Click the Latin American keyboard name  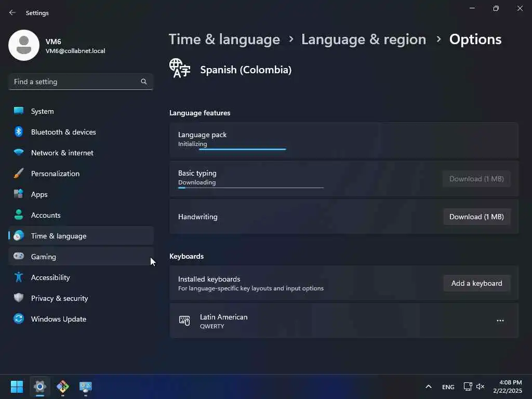[x=223, y=317]
